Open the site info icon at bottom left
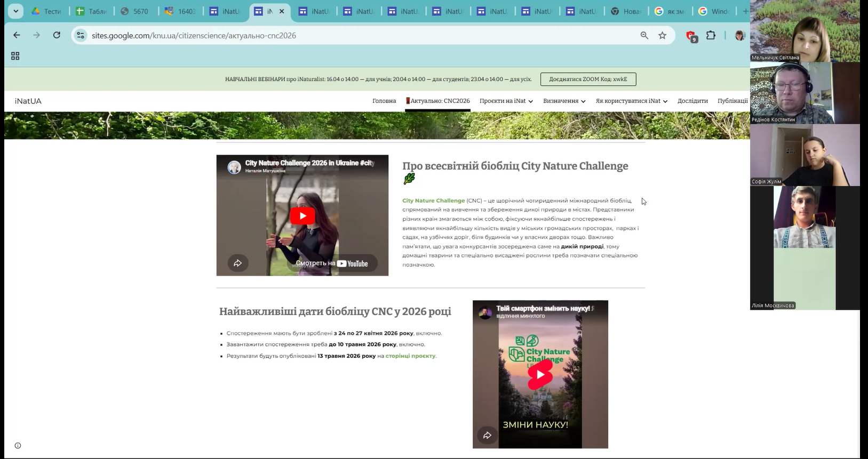Viewport: 868px width, 459px height. click(18, 446)
